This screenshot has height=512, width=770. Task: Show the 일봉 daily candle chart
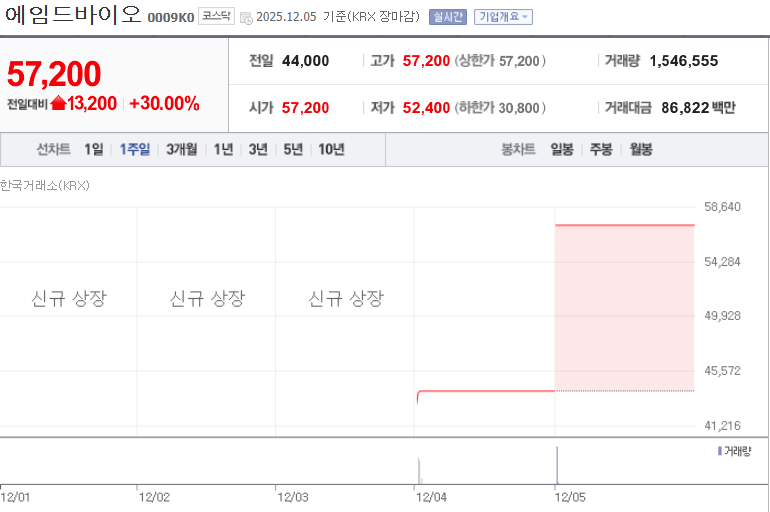(562, 149)
